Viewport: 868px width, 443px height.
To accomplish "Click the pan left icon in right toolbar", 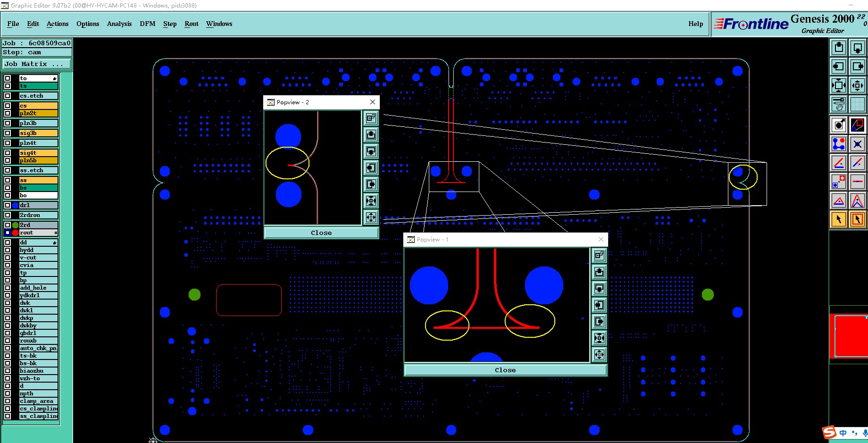I will [x=839, y=67].
